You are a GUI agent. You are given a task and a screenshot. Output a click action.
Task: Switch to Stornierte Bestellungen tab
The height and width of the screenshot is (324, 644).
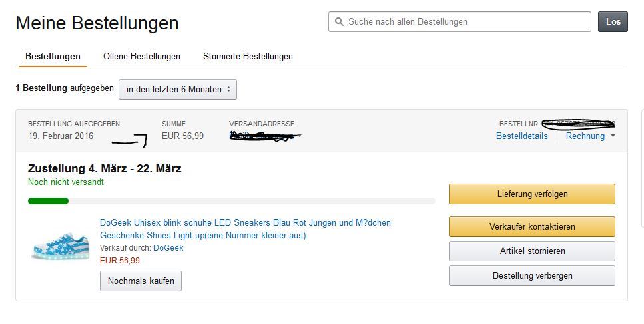pos(248,56)
